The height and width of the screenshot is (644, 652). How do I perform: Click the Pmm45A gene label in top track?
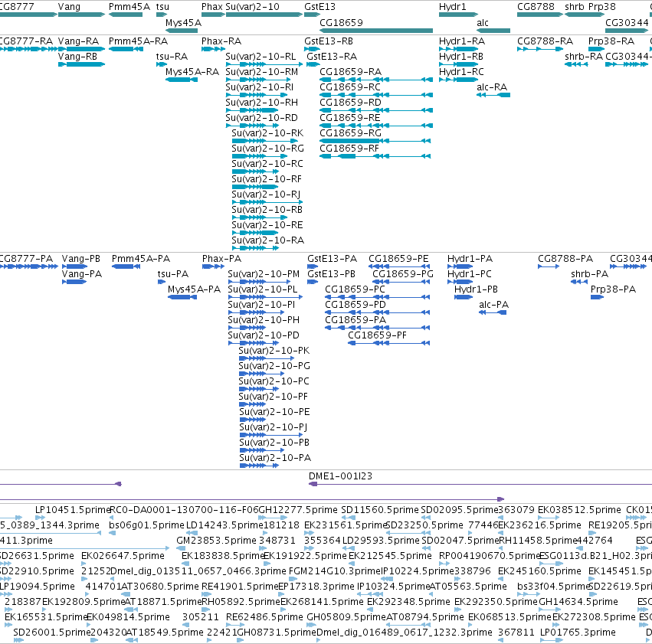pos(129,7)
